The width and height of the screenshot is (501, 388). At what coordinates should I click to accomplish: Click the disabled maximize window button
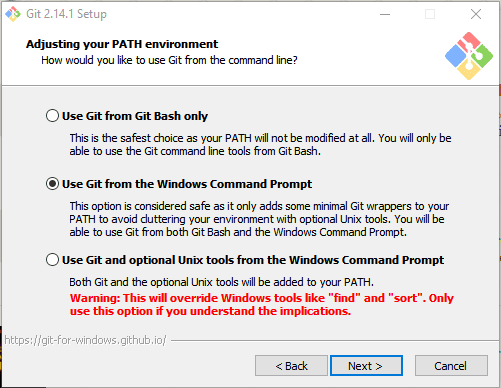coord(430,14)
